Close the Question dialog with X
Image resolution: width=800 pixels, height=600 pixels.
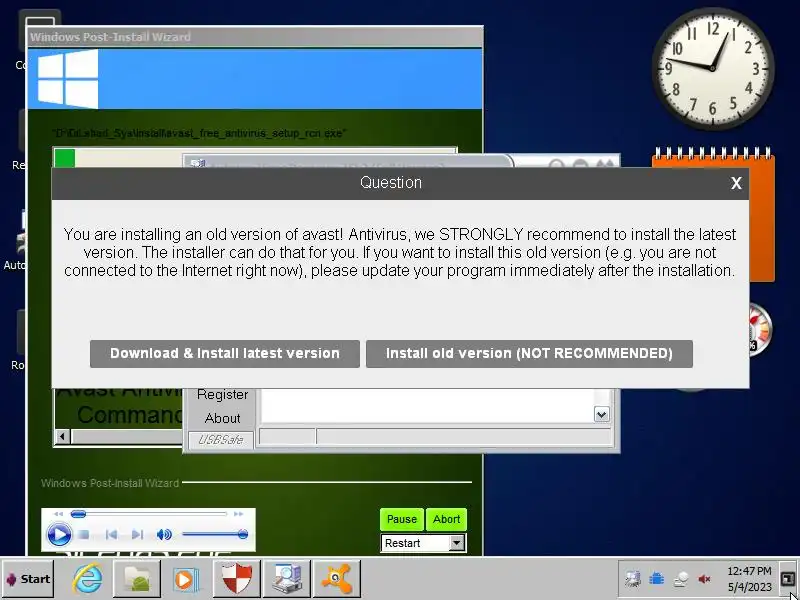point(736,183)
